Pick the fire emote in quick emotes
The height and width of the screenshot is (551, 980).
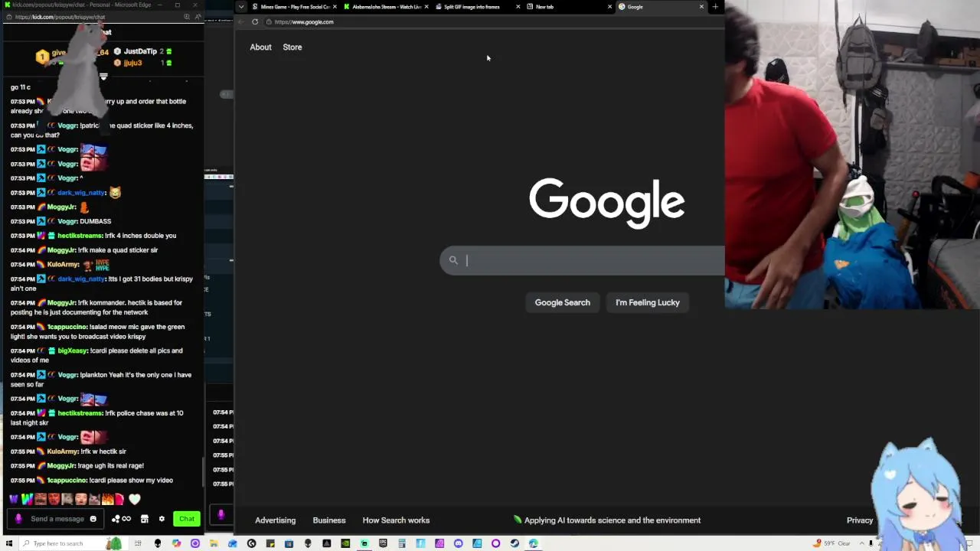point(108,499)
